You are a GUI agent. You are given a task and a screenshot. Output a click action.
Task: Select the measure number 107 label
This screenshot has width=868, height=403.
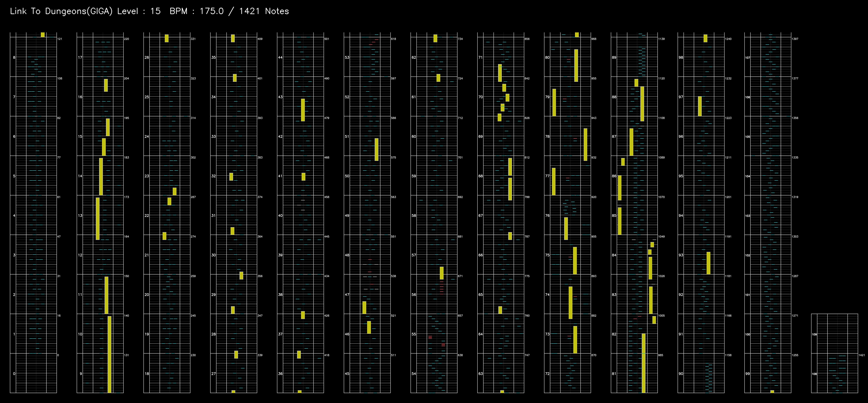coord(748,58)
